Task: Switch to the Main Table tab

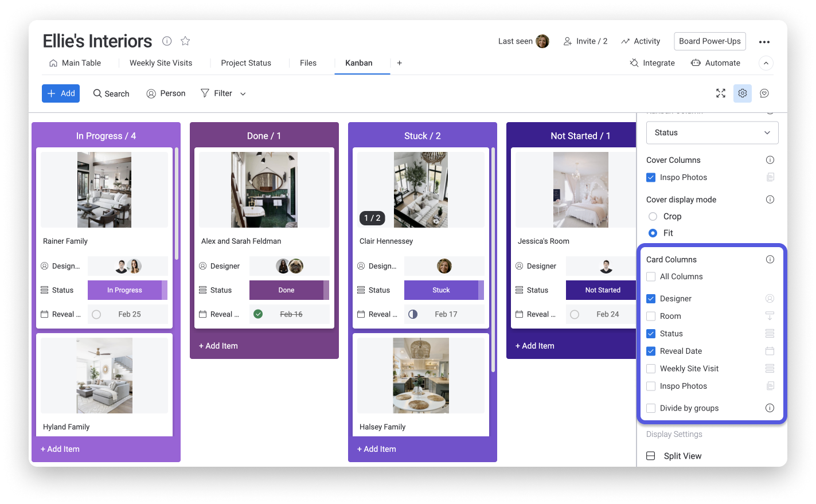Action: 75,63
